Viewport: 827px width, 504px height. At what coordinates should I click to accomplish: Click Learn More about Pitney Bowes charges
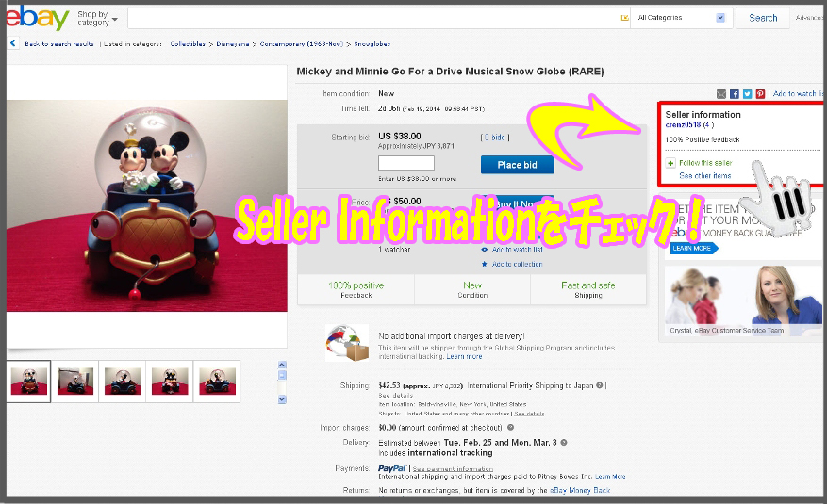point(610,476)
